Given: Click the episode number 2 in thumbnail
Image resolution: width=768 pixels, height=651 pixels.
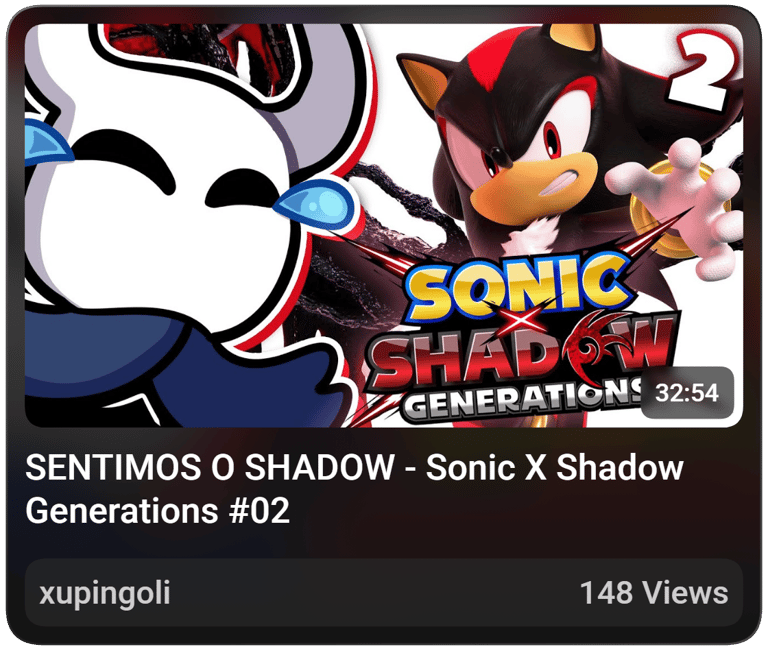Looking at the screenshot, I should click(704, 73).
